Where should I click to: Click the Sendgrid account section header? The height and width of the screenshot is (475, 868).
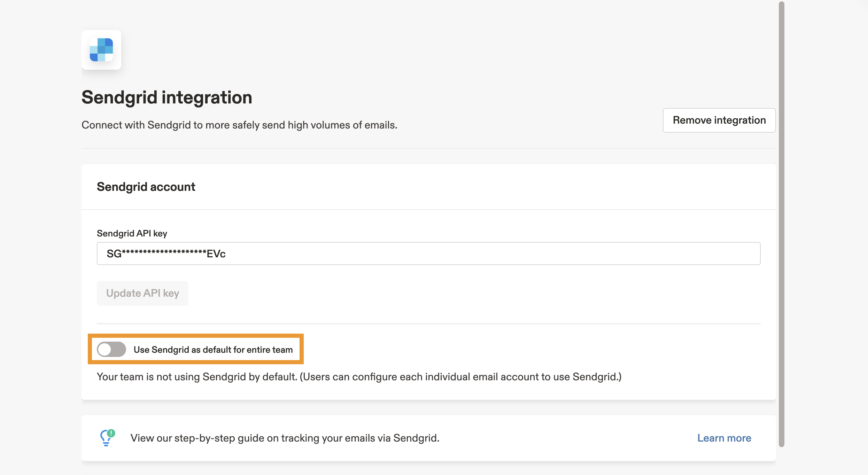(146, 187)
